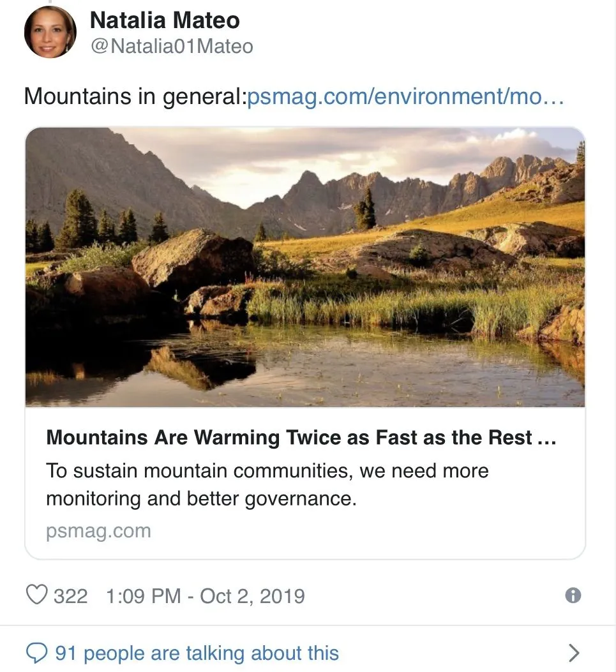Click the reply speech bubble icon
The width and height of the screenshot is (616, 672).
(x=36, y=653)
